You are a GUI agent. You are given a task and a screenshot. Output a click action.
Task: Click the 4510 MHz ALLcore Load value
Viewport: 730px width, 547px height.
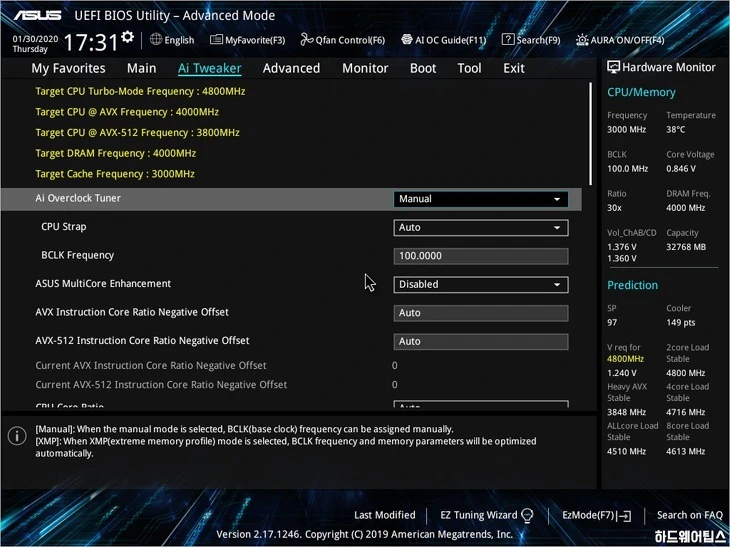pos(626,451)
